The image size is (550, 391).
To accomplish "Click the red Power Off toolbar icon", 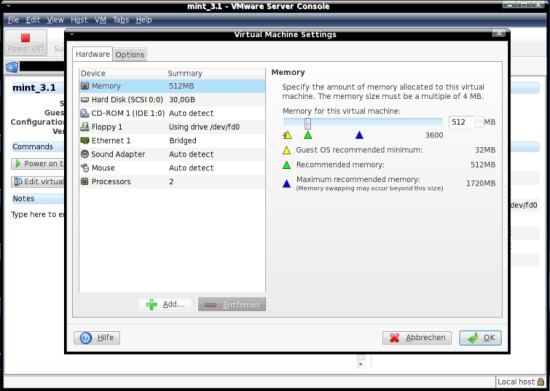I will click(x=25, y=38).
